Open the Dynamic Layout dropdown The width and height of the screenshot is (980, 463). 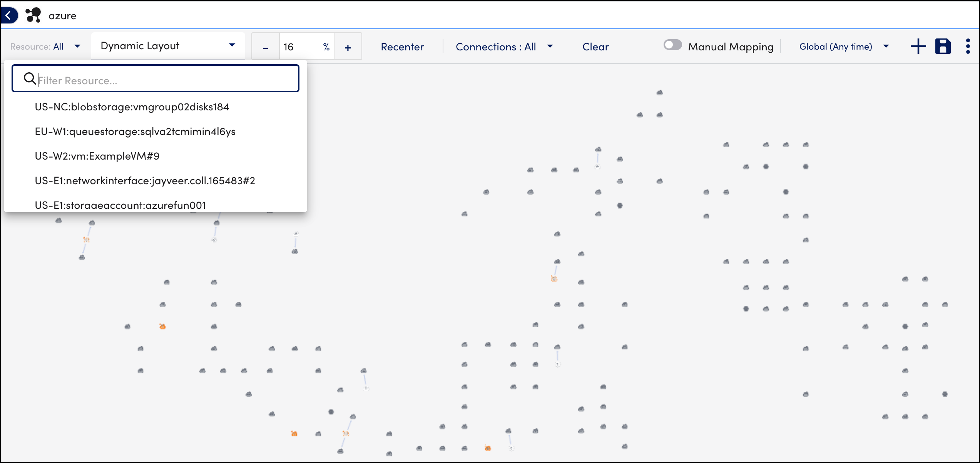click(168, 46)
